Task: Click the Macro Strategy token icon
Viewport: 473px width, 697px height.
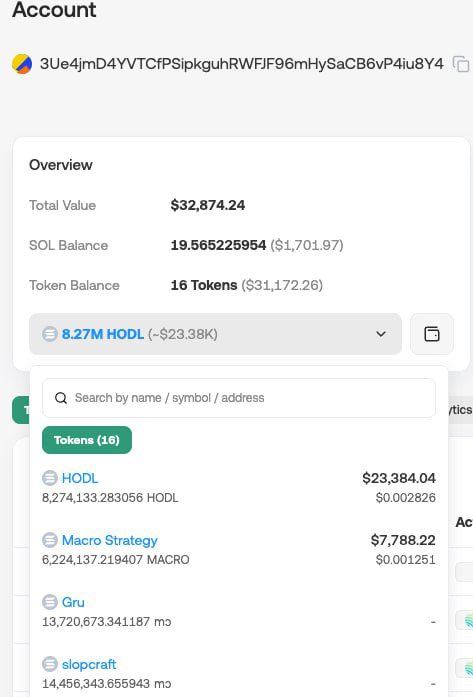Action: [50, 540]
